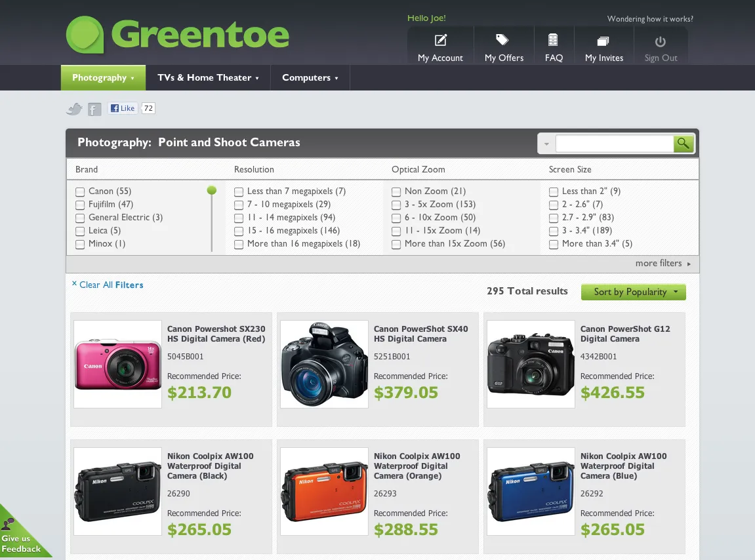Click model number 5045B001

[x=186, y=357]
